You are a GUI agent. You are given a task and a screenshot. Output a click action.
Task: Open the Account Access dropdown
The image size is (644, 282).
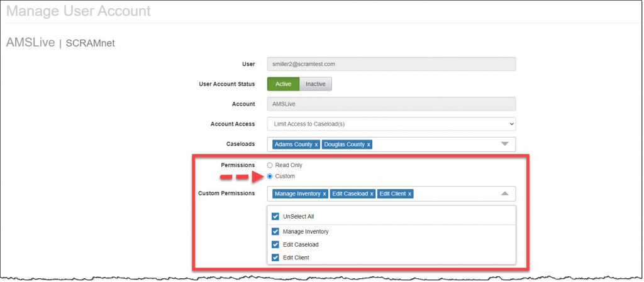[x=391, y=124]
